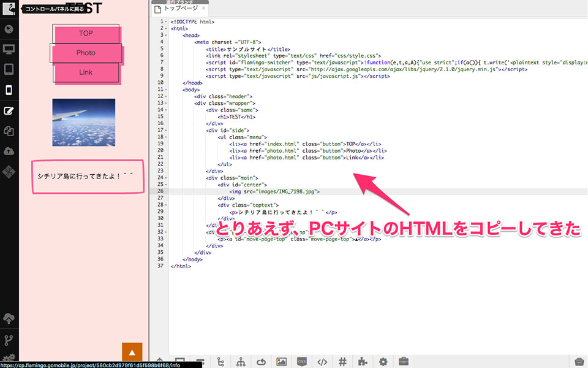Screen dimensions: 588x368
Task: Click the h1 TEST code line
Action: click(236, 117)
